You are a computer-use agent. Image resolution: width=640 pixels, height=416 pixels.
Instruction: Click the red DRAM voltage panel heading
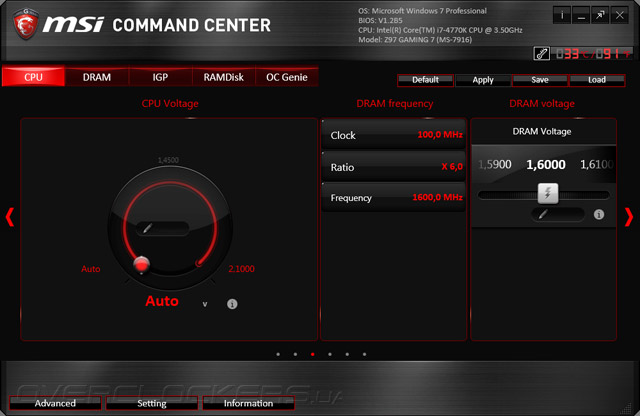542,104
